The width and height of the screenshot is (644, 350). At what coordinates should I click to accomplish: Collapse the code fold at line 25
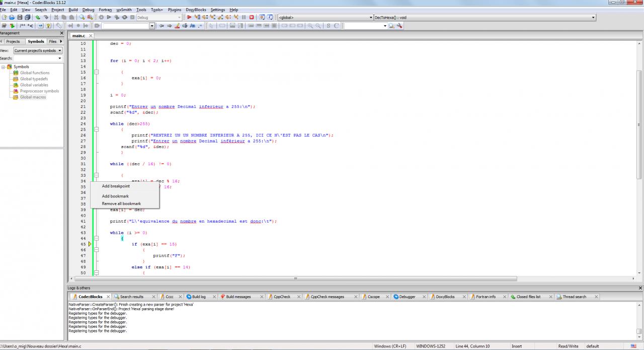(96, 129)
